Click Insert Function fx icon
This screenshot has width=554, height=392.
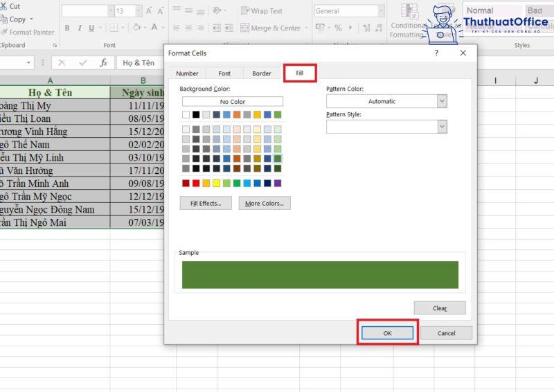[x=103, y=63]
